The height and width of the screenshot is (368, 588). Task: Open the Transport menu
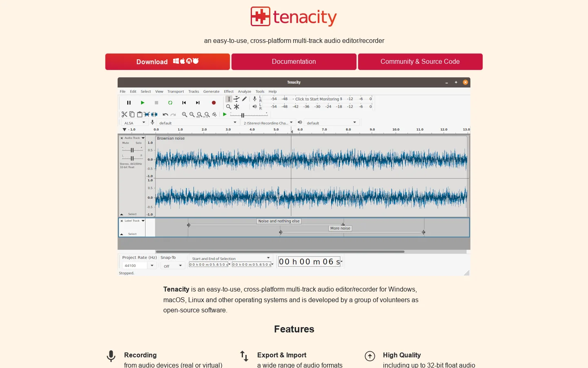(176, 92)
